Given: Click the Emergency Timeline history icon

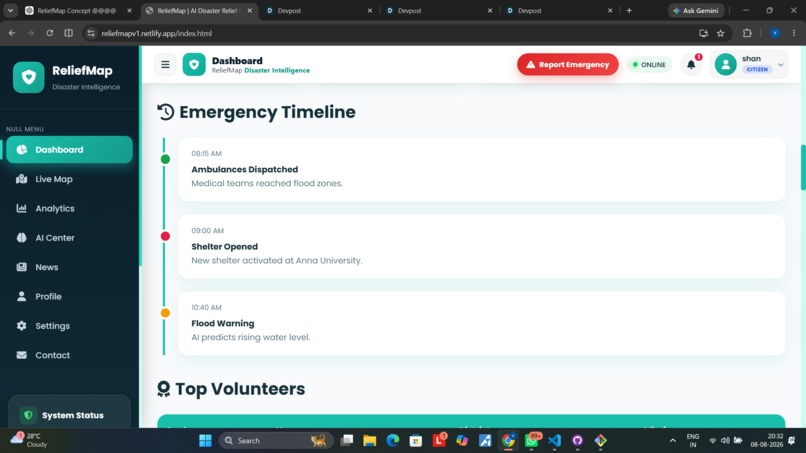Looking at the screenshot, I should tap(166, 112).
